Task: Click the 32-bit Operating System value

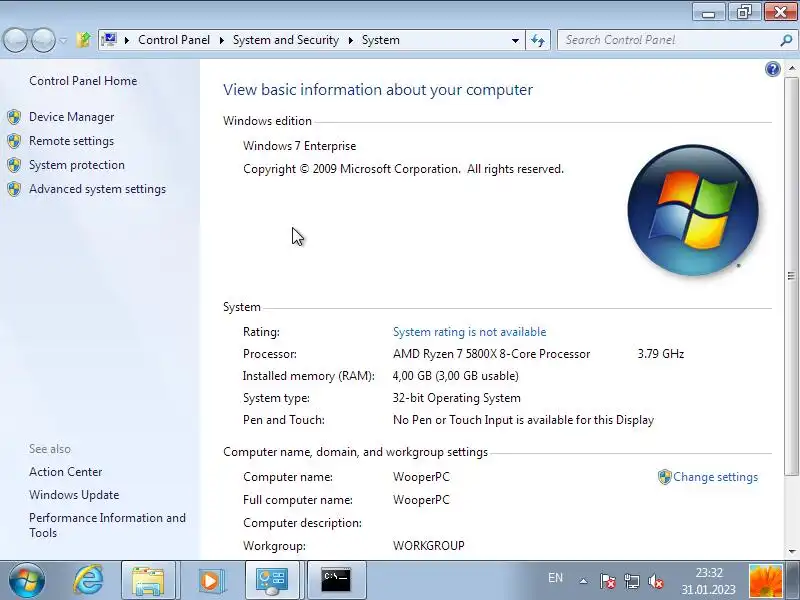Action: point(457,397)
